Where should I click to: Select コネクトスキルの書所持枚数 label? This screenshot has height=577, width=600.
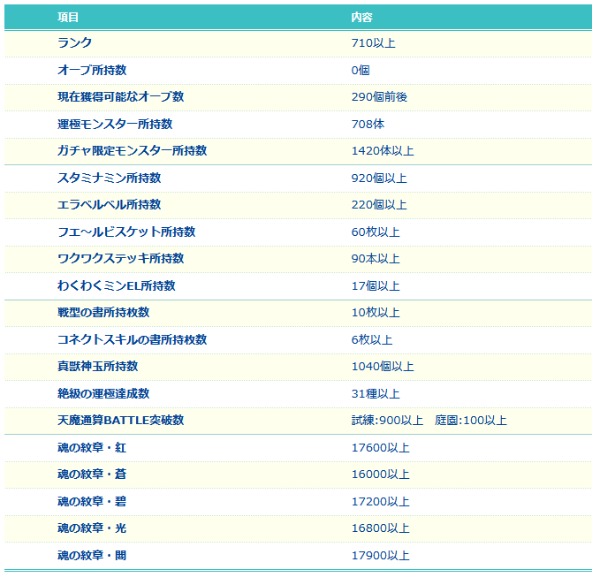[x=132, y=340]
